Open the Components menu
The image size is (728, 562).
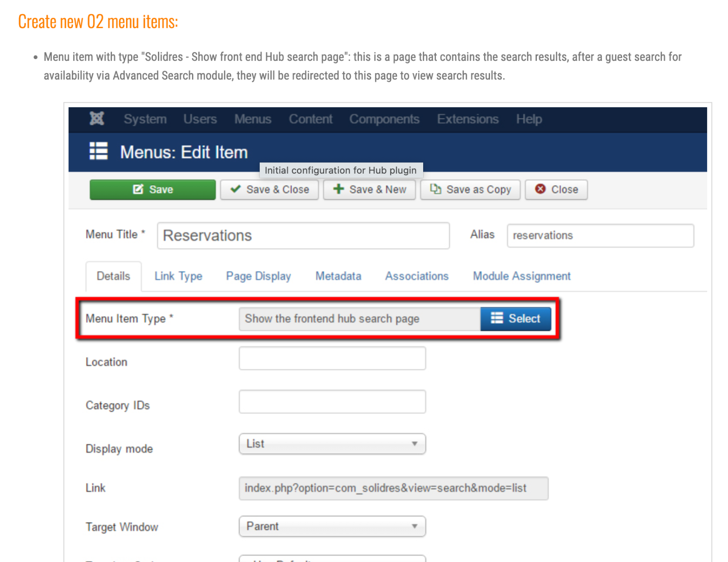coord(384,119)
